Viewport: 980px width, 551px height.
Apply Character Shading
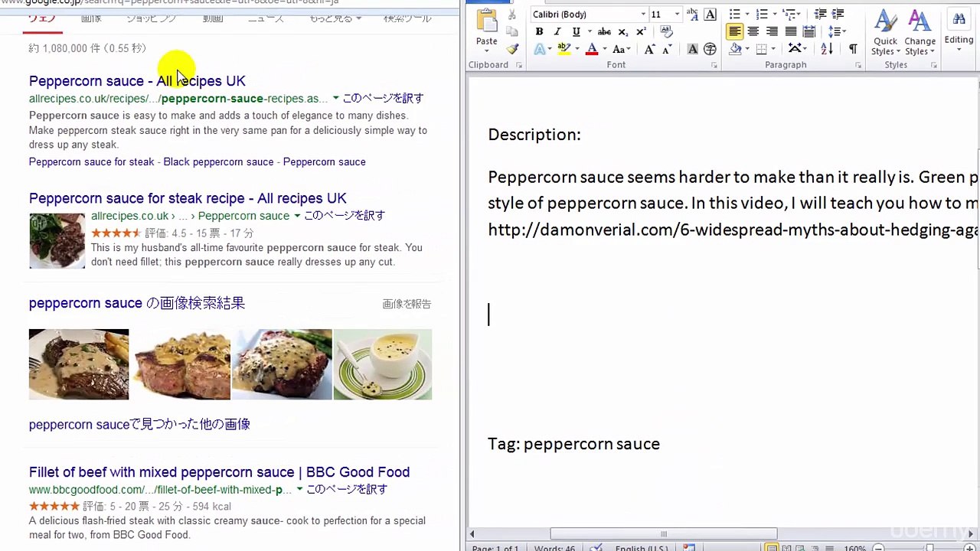click(x=692, y=49)
